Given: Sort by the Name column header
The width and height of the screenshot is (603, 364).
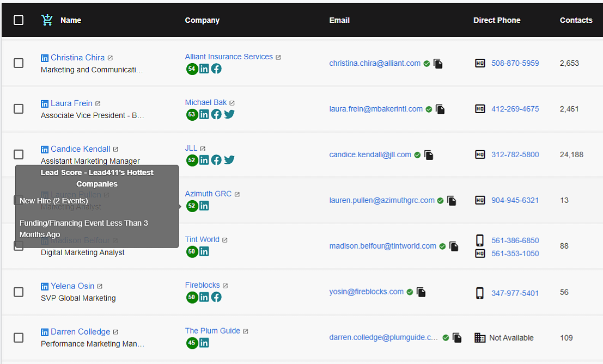Looking at the screenshot, I should (x=71, y=20).
